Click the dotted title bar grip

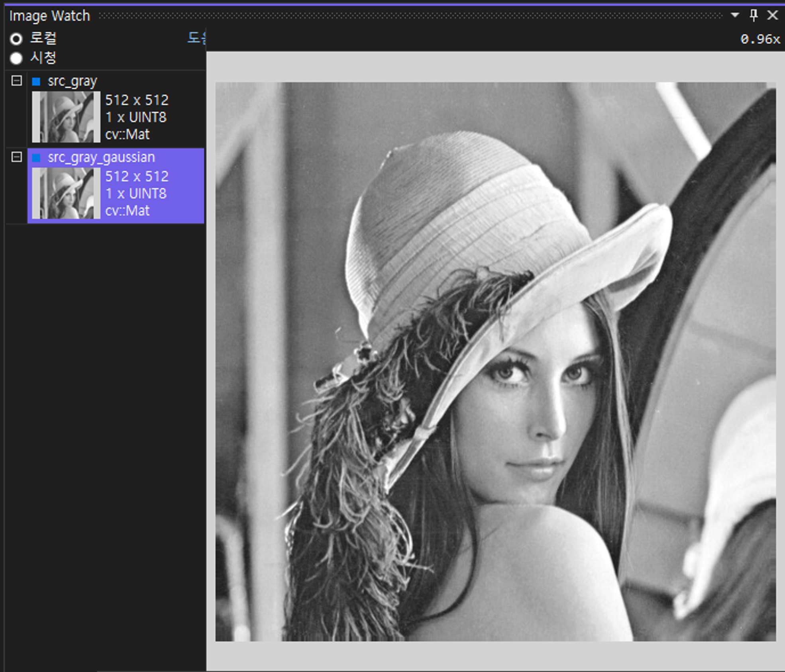[410, 16]
